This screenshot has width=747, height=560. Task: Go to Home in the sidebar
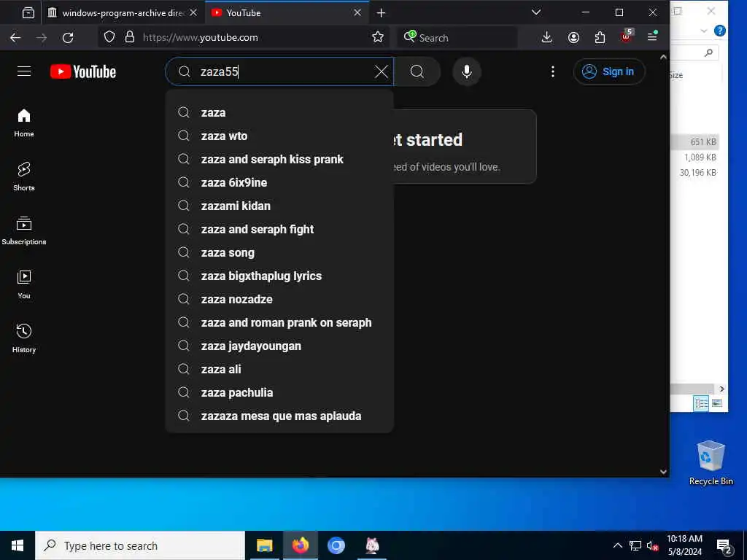(x=24, y=122)
